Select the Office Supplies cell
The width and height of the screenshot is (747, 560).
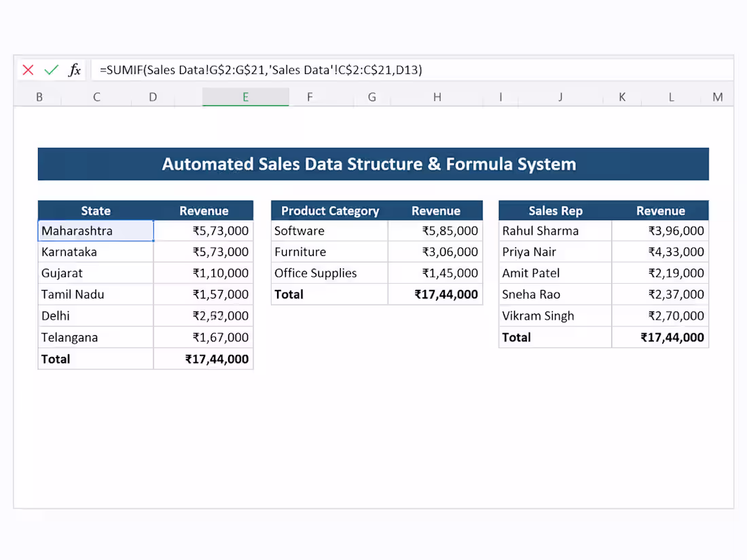329,273
